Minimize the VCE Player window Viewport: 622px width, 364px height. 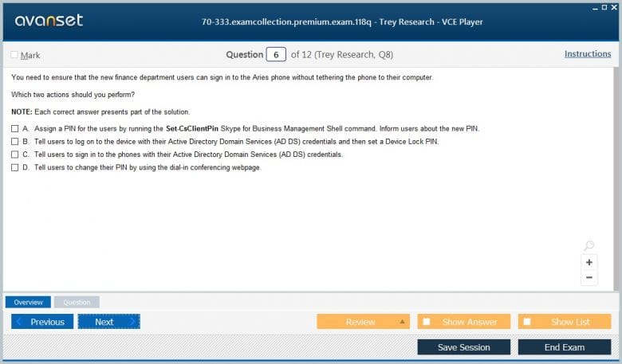point(595,7)
